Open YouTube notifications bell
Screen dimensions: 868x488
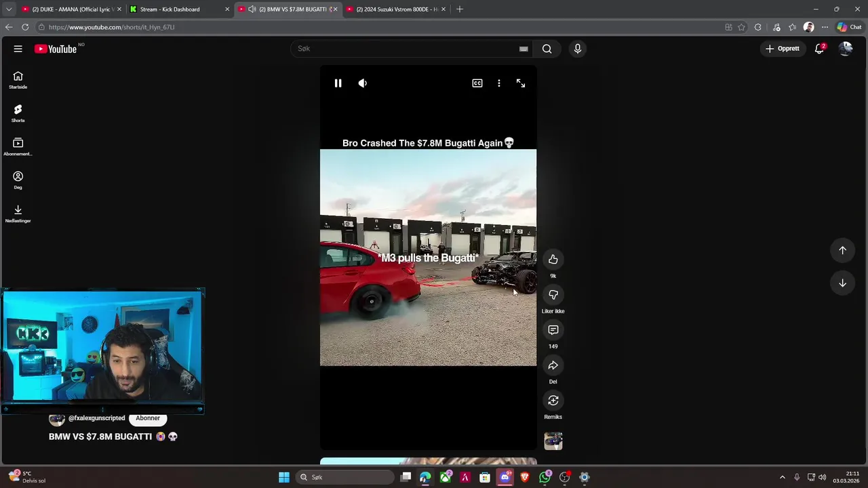(x=819, y=49)
